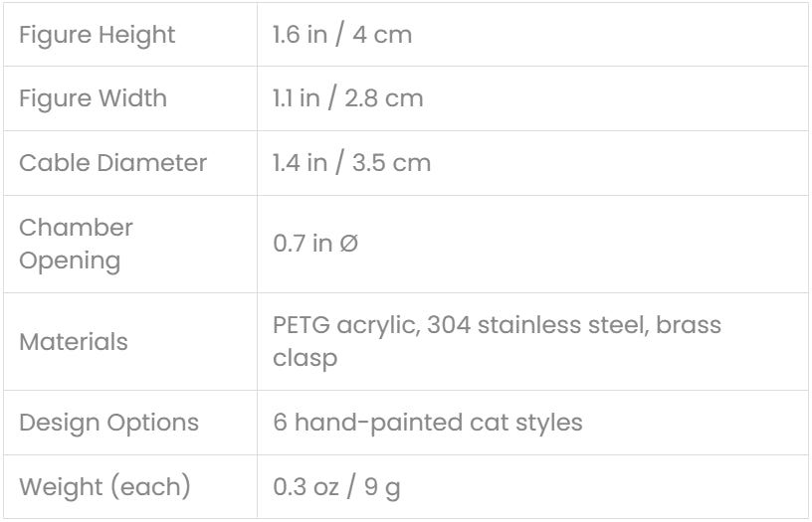Click the Weight (each) label

(x=104, y=487)
